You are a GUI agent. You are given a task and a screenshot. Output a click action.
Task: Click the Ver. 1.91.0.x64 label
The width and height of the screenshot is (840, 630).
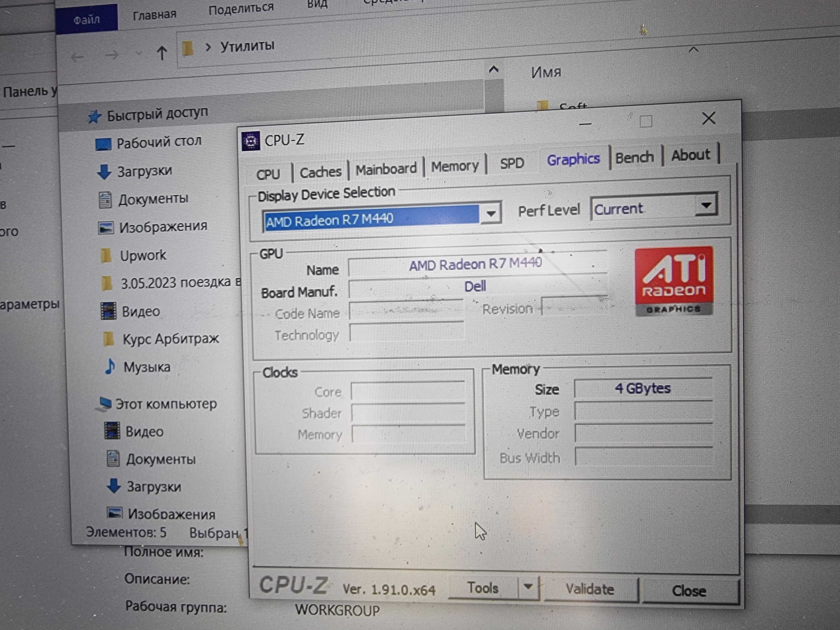click(x=389, y=589)
